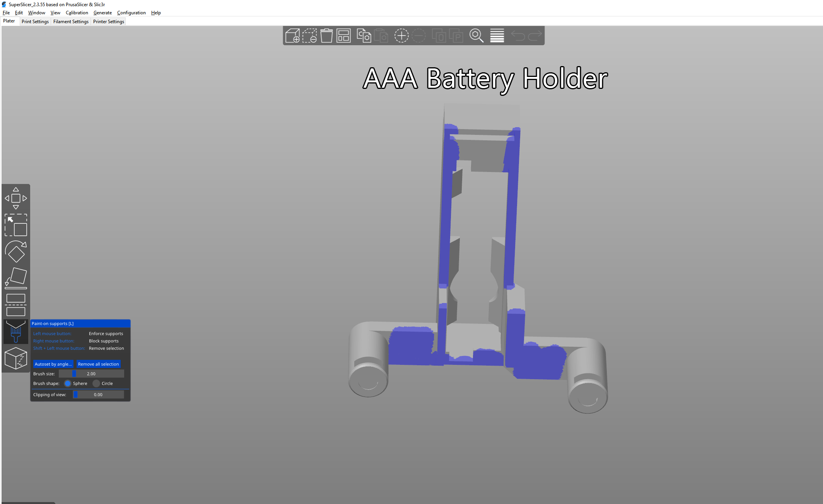This screenshot has width=823, height=504.
Task: Adjust the Brush size slider
Action: pyautogui.click(x=73, y=373)
